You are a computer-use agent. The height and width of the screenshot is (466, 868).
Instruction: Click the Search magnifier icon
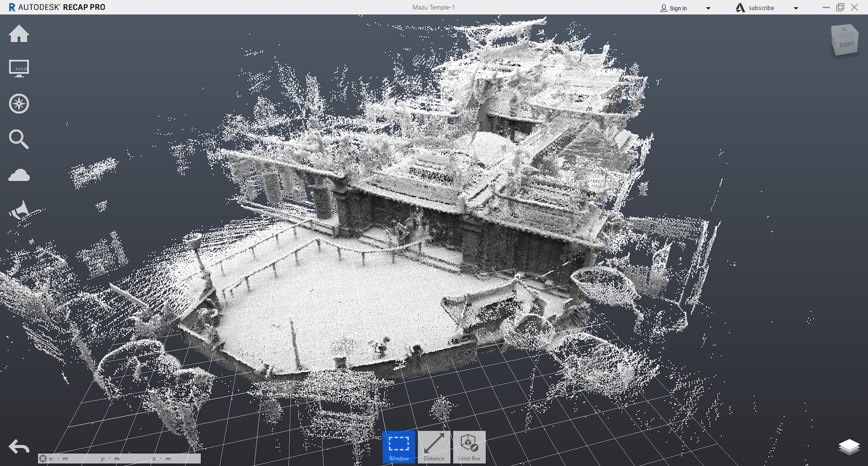(x=19, y=139)
